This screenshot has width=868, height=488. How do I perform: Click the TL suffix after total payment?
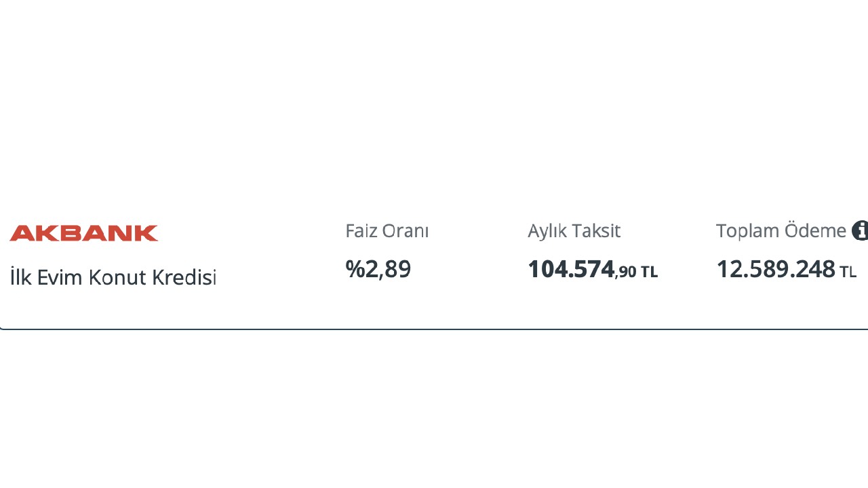click(x=848, y=272)
